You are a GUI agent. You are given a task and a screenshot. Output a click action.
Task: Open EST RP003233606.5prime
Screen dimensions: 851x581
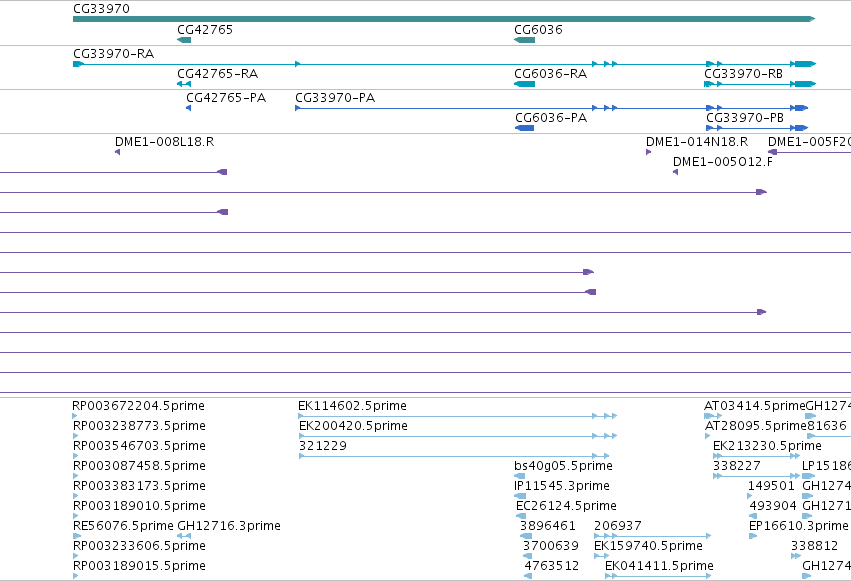139,546
